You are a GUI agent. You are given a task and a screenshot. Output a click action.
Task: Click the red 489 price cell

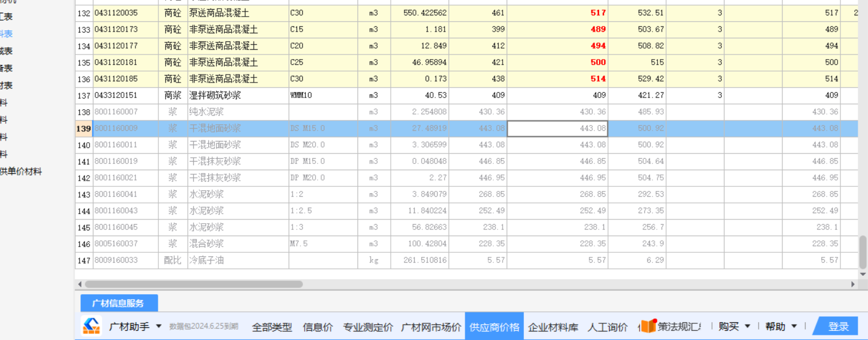coord(558,29)
